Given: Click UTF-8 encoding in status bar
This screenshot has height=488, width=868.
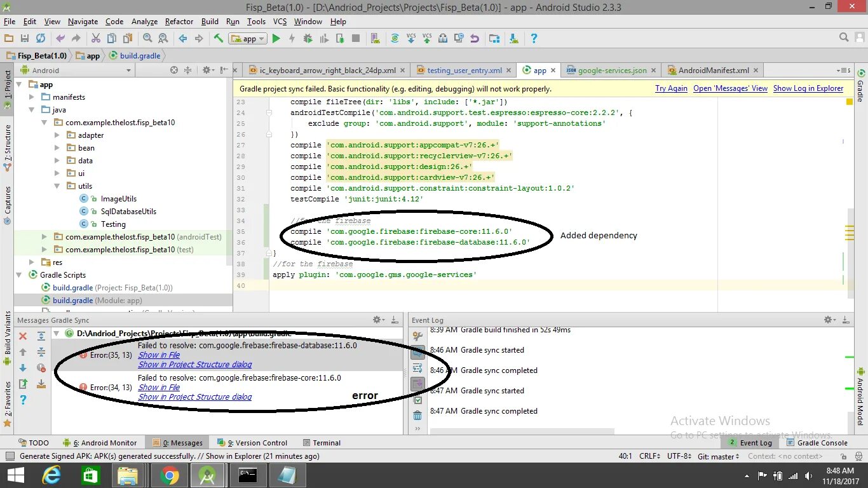Looking at the screenshot, I should pos(679,456).
